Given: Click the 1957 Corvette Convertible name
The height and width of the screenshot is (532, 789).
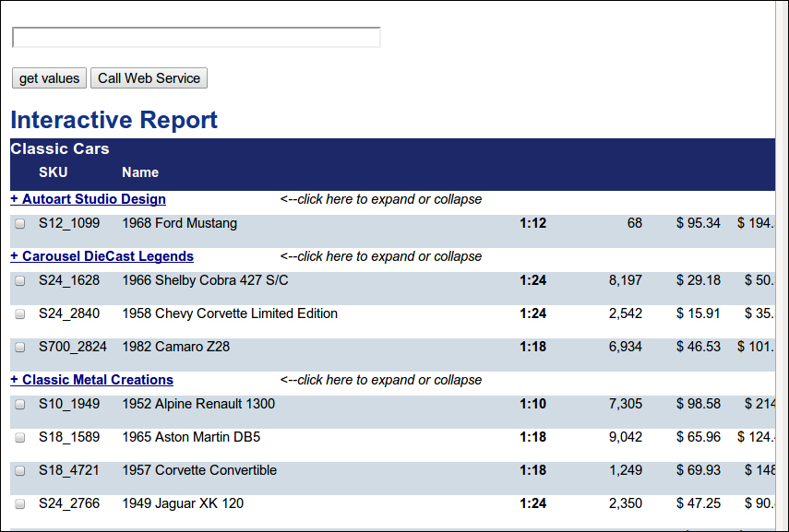Looking at the screenshot, I should point(199,470).
